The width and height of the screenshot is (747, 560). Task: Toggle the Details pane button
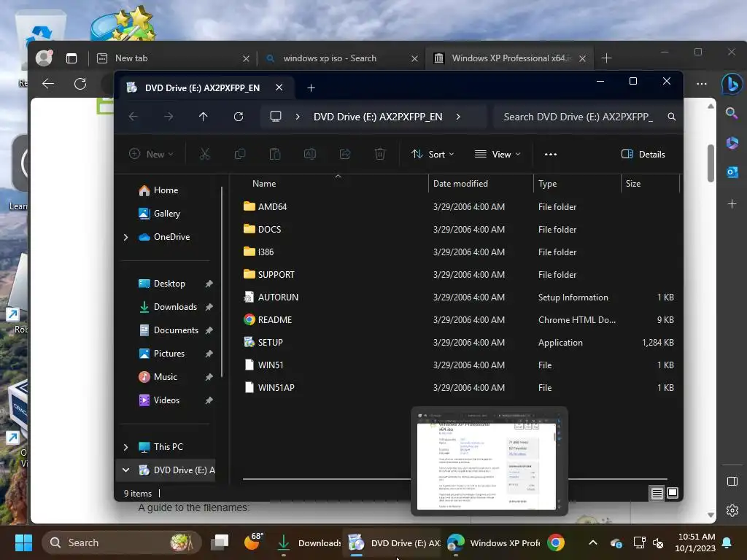tap(643, 155)
